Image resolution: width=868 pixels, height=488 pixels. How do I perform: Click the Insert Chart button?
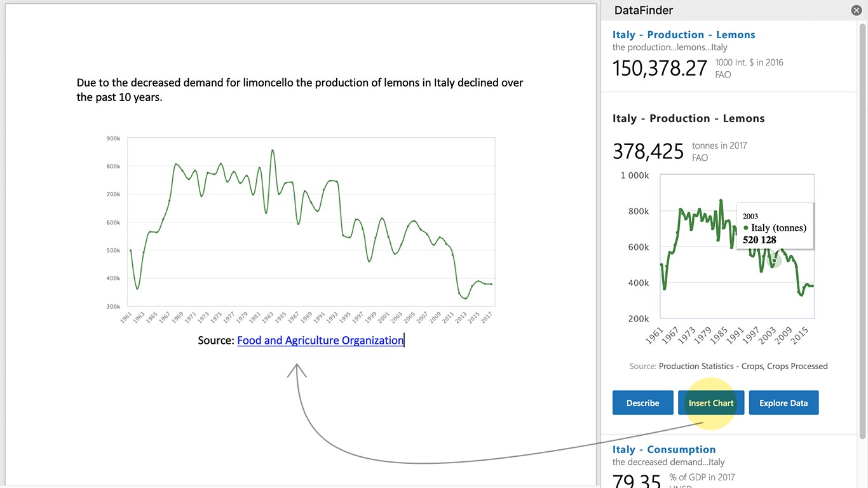[x=710, y=403]
